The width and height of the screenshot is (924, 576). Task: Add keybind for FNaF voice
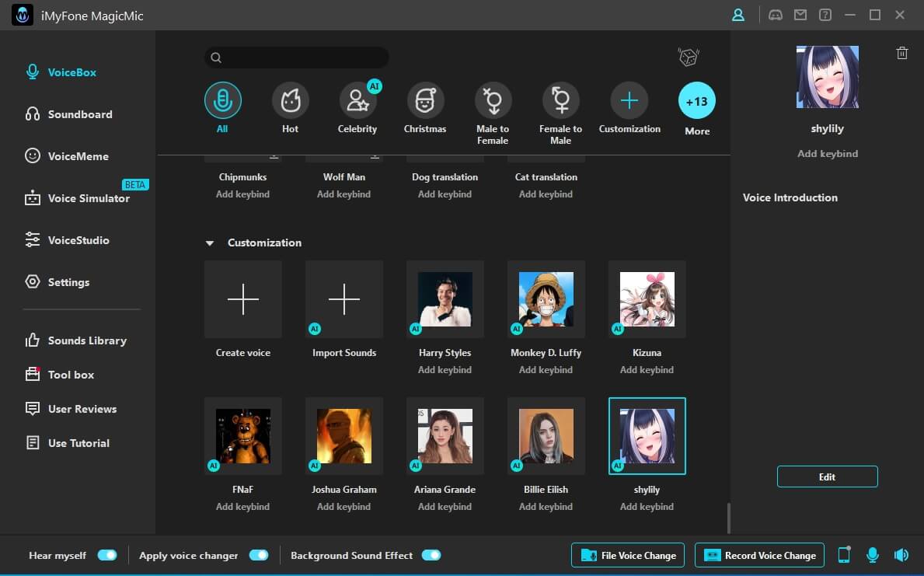242,507
